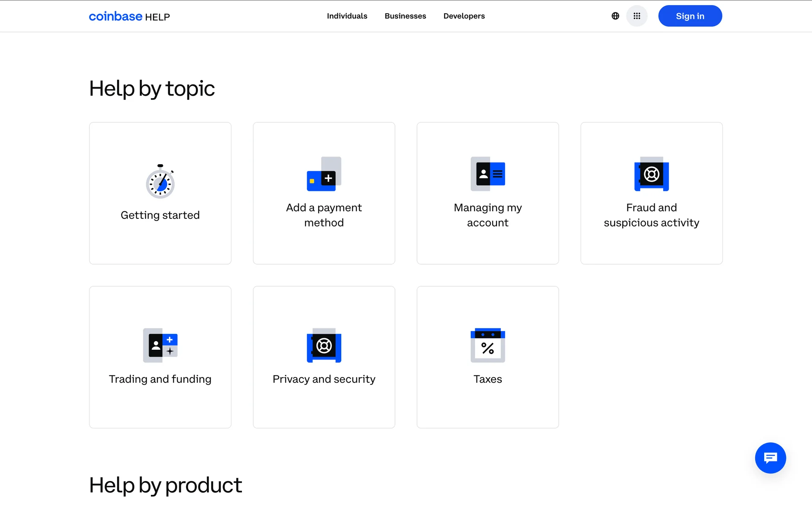Click the Privacy and security safe icon
The width and height of the screenshot is (812, 508).
click(x=324, y=345)
